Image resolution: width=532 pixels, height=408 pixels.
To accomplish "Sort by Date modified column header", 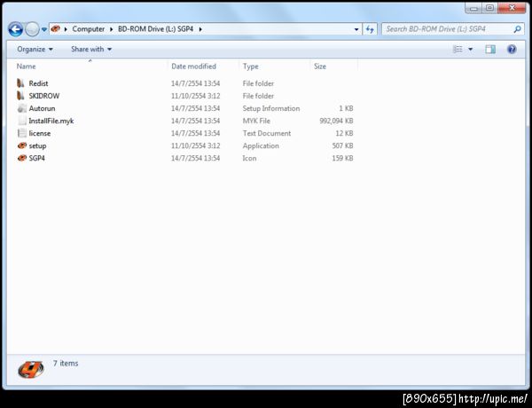I will click(x=203, y=67).
